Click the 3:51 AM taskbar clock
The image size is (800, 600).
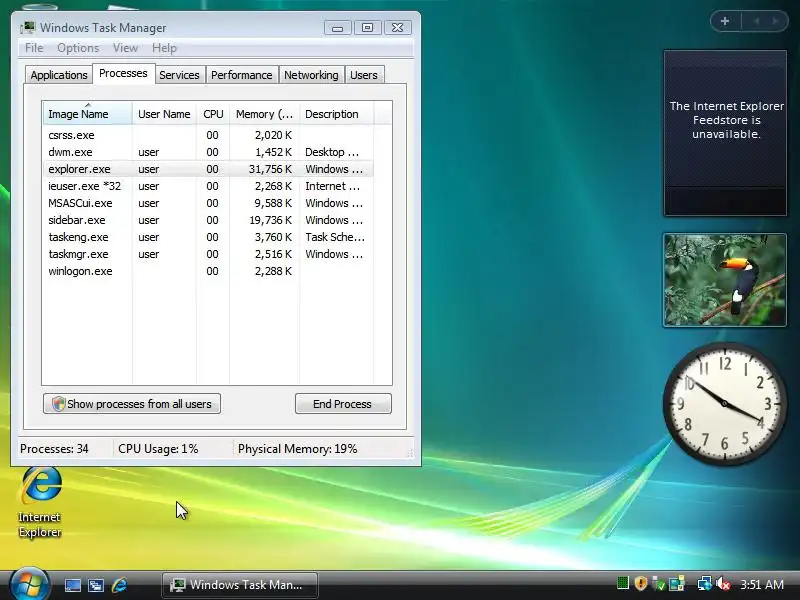762,584
